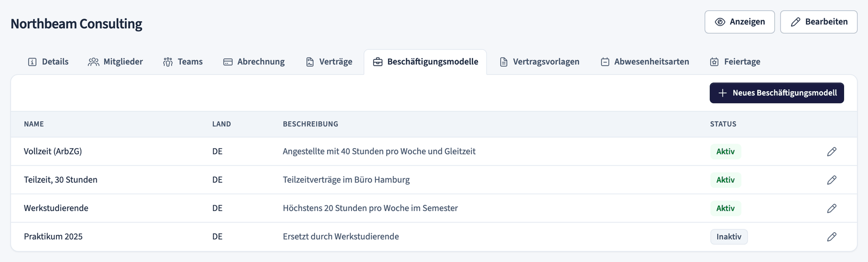Click the pencil icon for Vollzeit (ArbZG)
The height and width of the screenshot is (262, 868).
(x=832, y=152)
